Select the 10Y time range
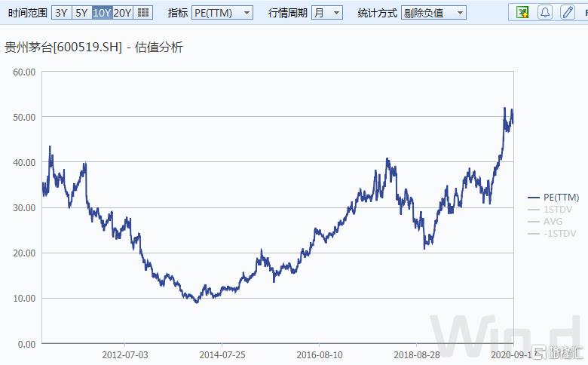This screenshot has height=365, width=588. [102, 13]
